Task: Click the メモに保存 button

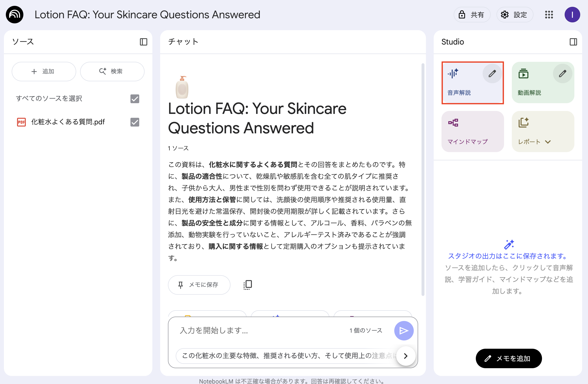Action: 199,285
